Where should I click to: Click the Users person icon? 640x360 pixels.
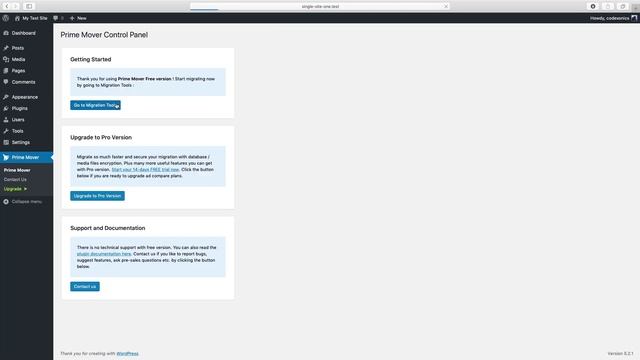click(x=6, y=120)
